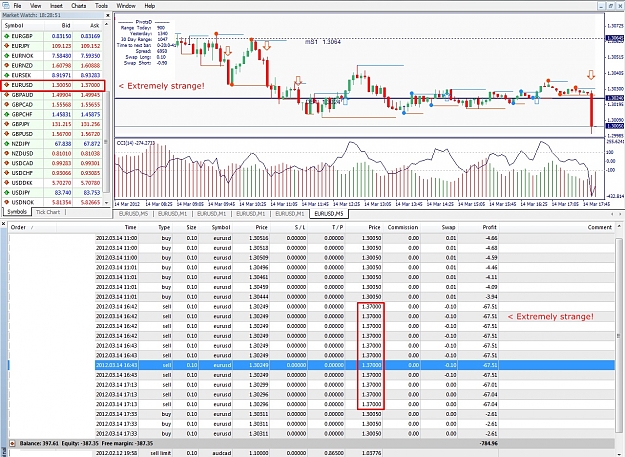Switch to the Tick Chart tab

(x=48, y=212)
